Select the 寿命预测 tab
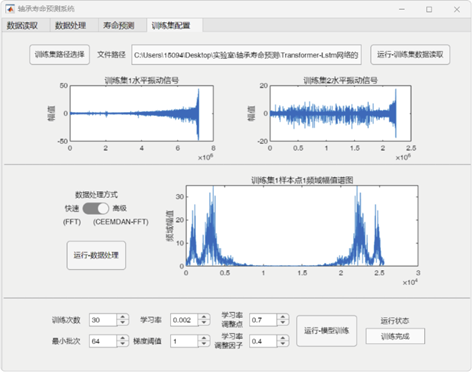472x372 pixels. point(119,25)
